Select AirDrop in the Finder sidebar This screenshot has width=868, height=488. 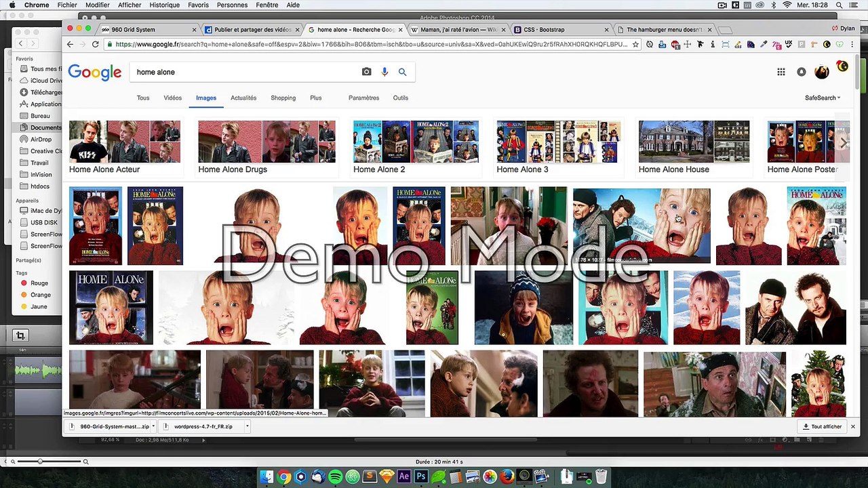tap(40, 140)
